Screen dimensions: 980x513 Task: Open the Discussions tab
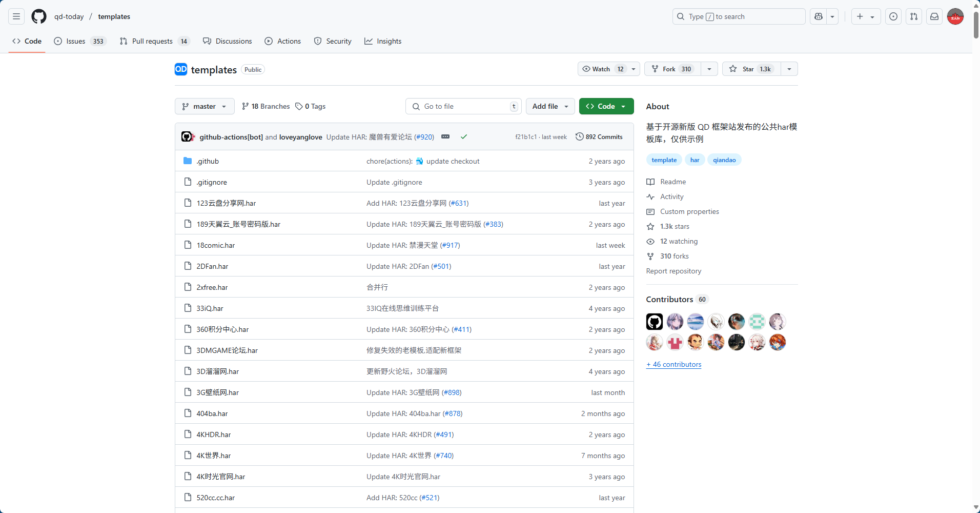pos(227,41)
